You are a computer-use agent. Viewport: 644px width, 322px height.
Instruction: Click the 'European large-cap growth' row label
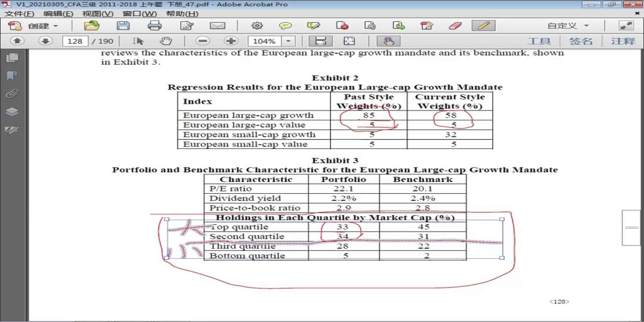click(x=248, y=115)
